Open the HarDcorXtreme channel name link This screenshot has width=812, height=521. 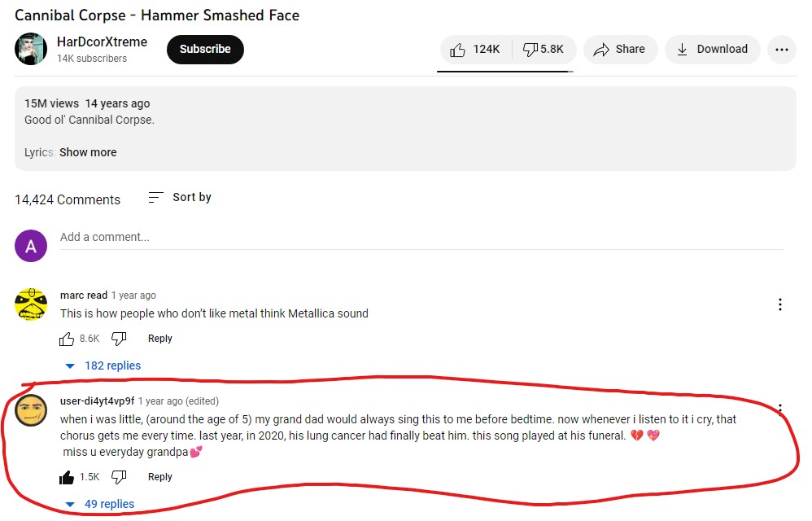click(x=102, y=42)
